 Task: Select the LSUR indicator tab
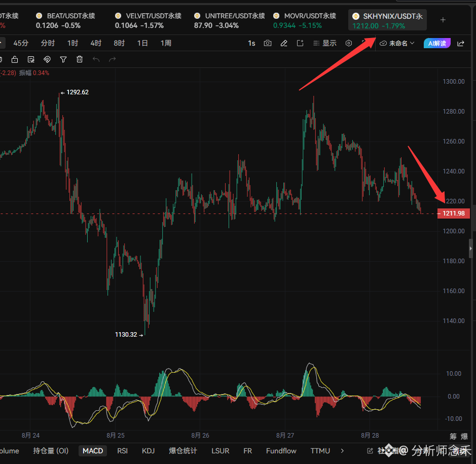coord(220,451)
